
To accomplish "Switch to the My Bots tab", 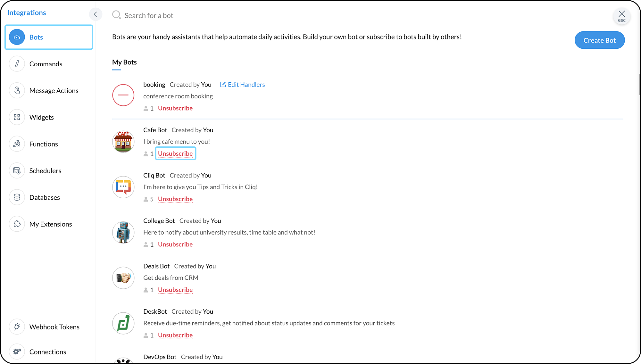I will coord(124,62).
